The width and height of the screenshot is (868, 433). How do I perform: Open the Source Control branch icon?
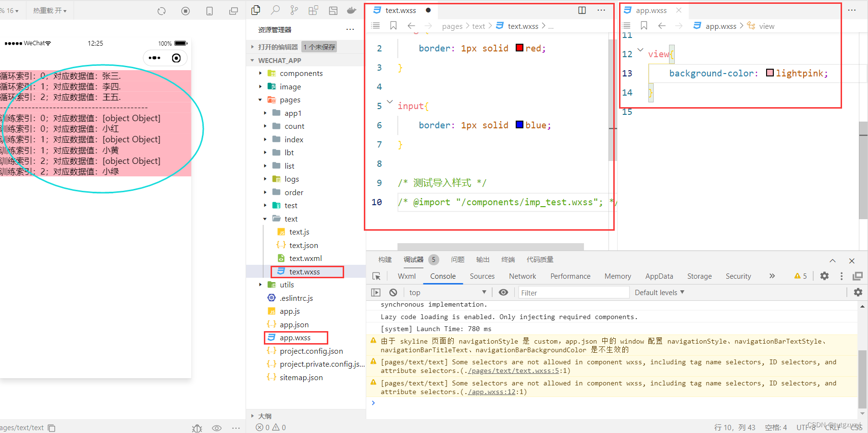click(294, 10)
